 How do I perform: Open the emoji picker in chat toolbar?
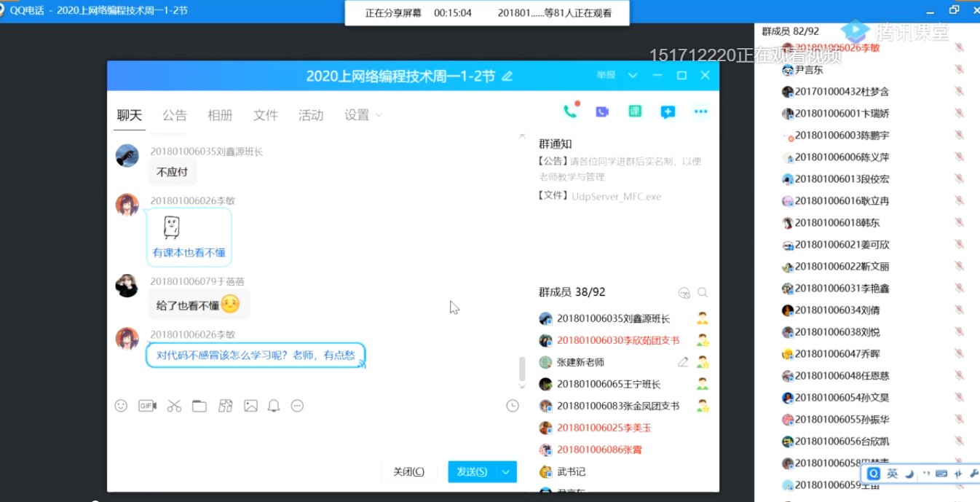(x=121, y=406)
